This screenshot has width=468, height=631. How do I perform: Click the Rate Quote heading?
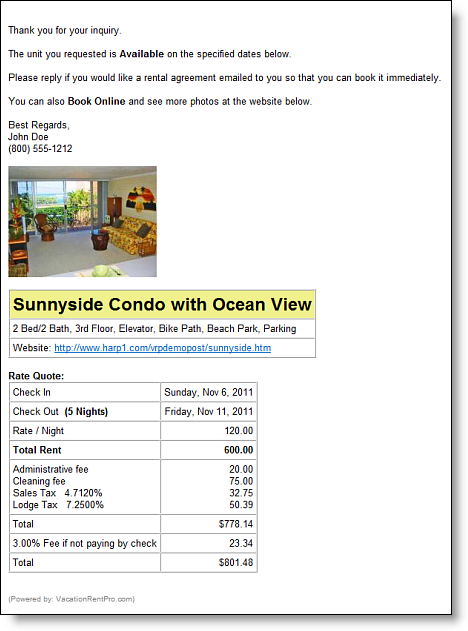pyautogui.click(x=36, y=376)
